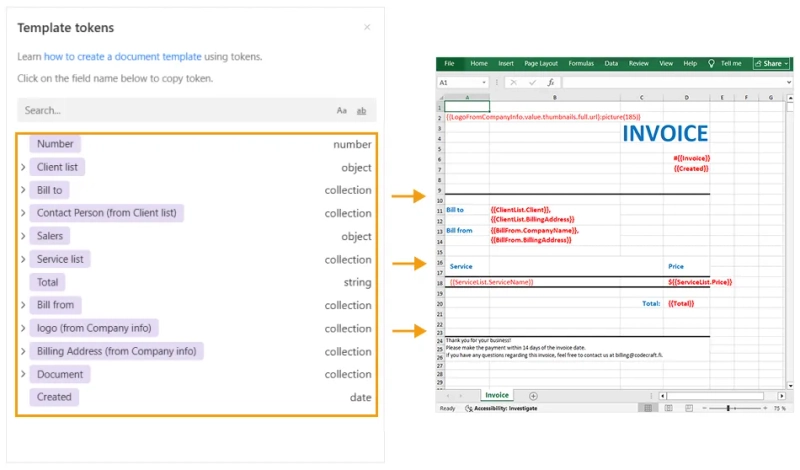Add a new sheet with plus icon

tap(533, 396)
